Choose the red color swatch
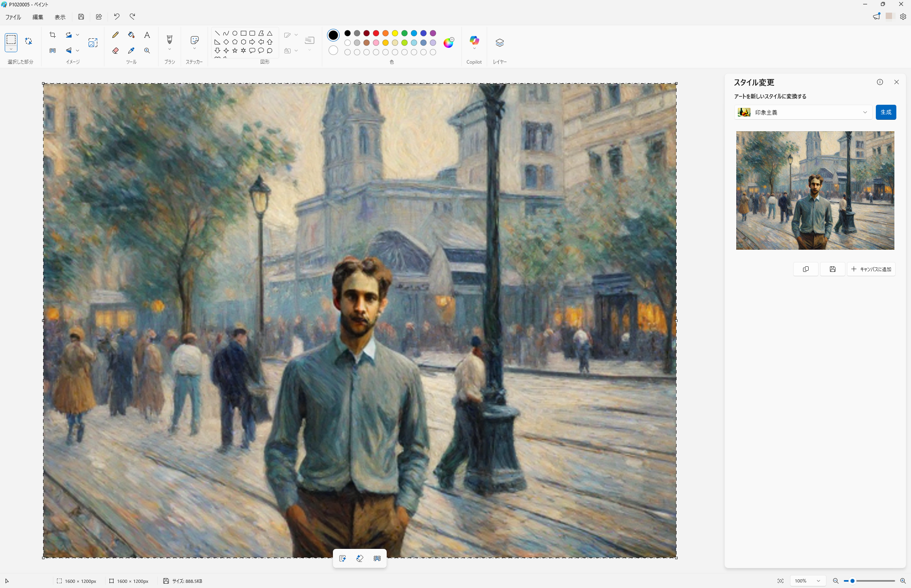The width and height of the screenshot is (911, 588). (x=376, y=33)
